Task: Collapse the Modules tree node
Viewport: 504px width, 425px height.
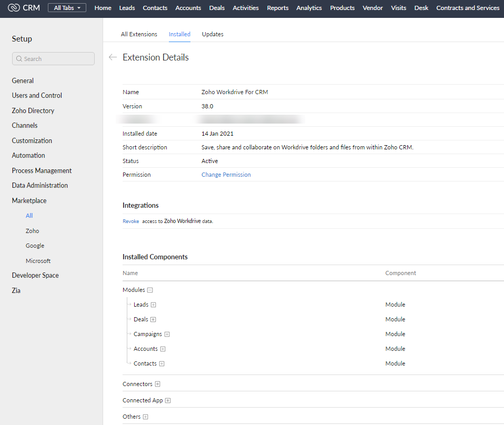Action: 150,290
